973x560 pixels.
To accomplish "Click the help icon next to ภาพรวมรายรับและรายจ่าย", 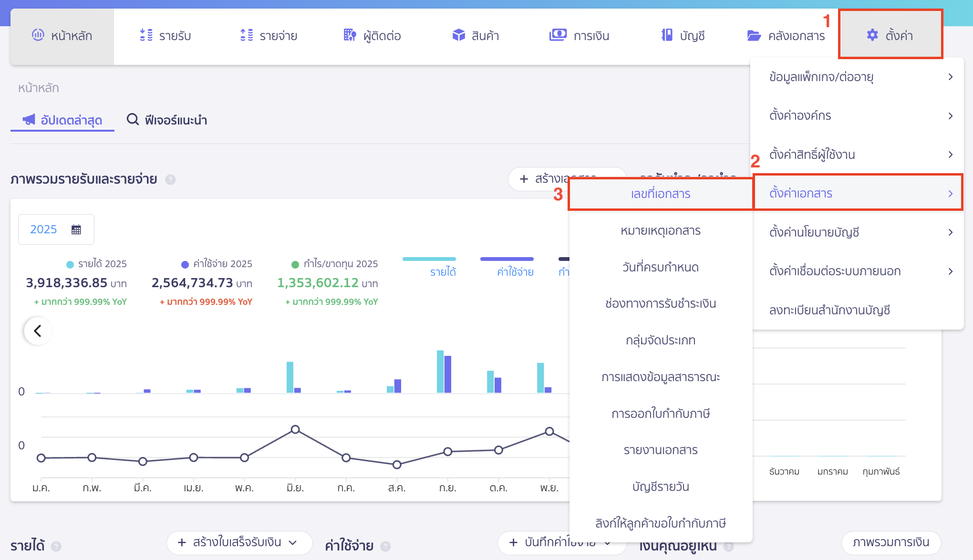I will (x=171, y=180).
